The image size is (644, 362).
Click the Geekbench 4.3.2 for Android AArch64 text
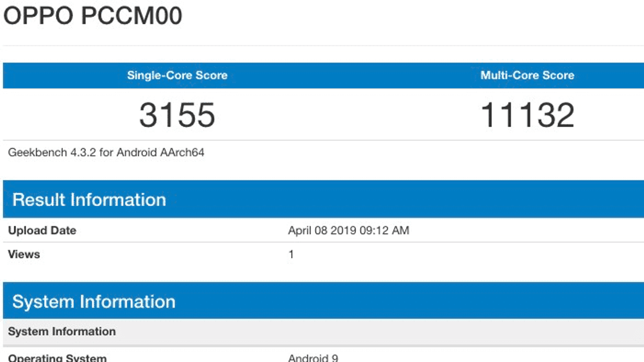pyautogui.click(x=106, y=152)
